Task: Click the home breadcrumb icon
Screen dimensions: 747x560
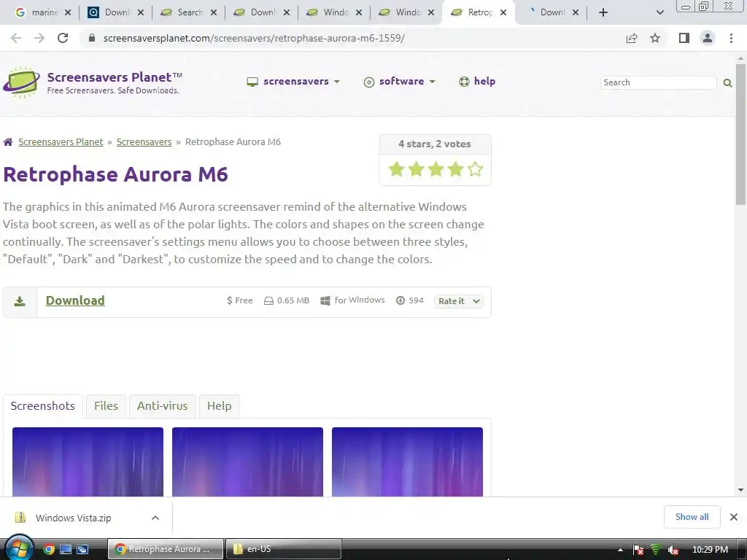Action: tap(7, 142)
